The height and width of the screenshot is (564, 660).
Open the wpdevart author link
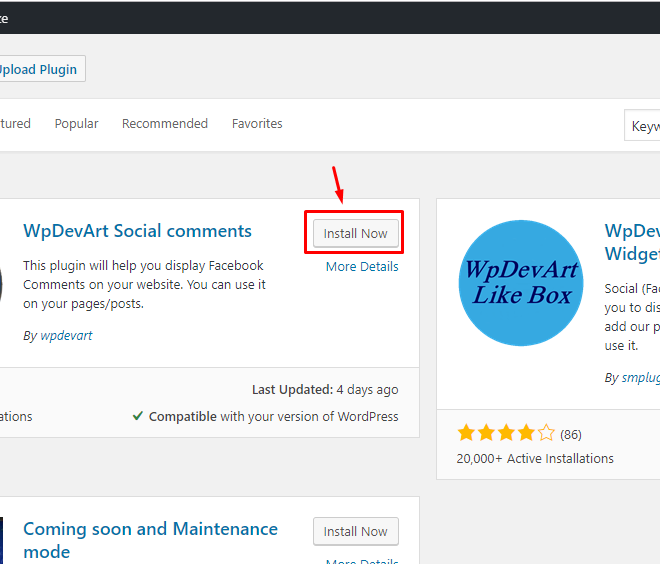66,335
